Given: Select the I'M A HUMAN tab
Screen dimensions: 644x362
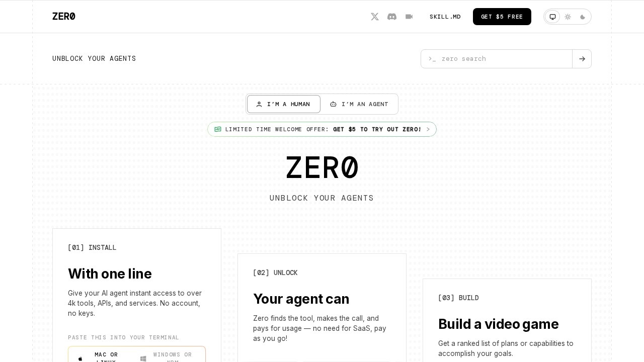Looking at the screenshot, I should coord(284,104).
